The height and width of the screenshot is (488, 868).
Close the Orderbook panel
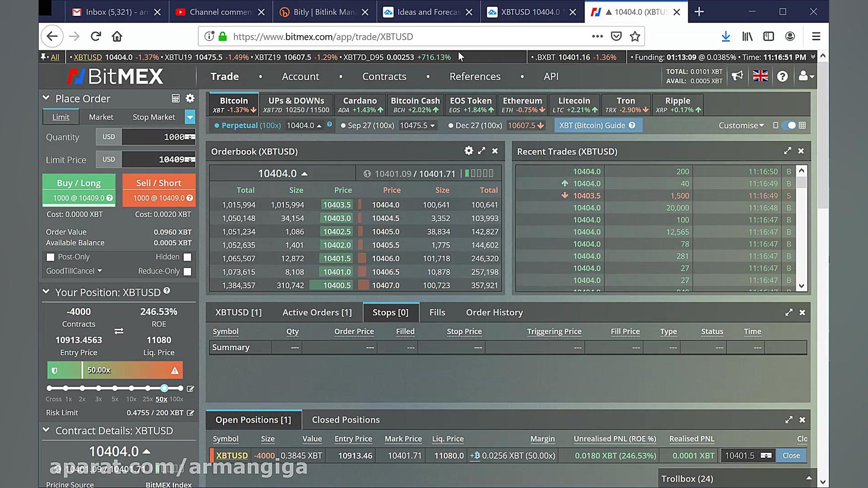[495, 151]
